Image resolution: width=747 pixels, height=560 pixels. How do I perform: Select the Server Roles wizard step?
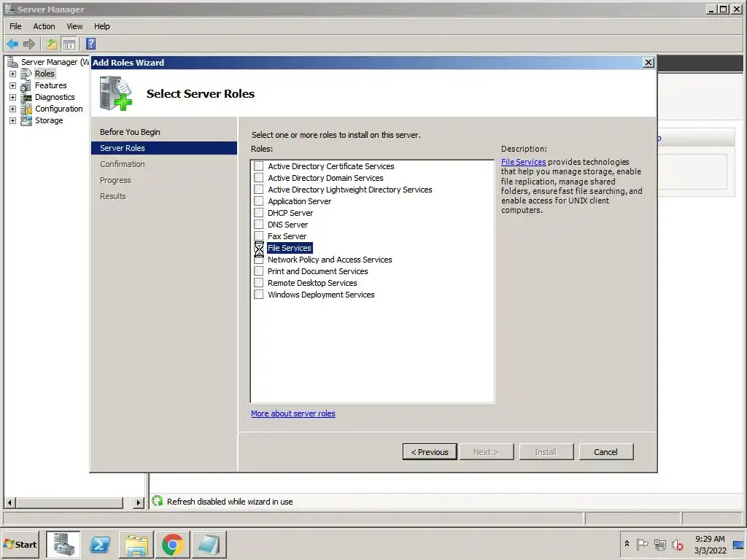(x=164, y=148)
